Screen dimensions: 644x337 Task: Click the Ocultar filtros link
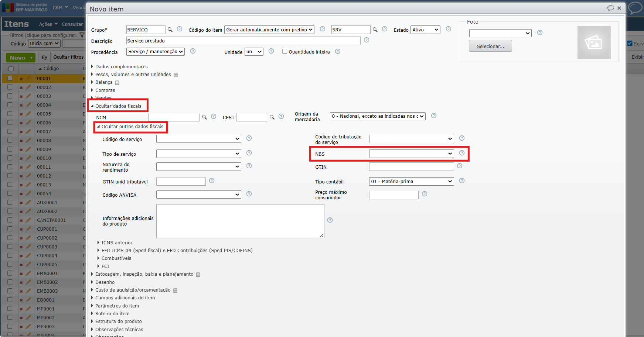click(68, 57)
